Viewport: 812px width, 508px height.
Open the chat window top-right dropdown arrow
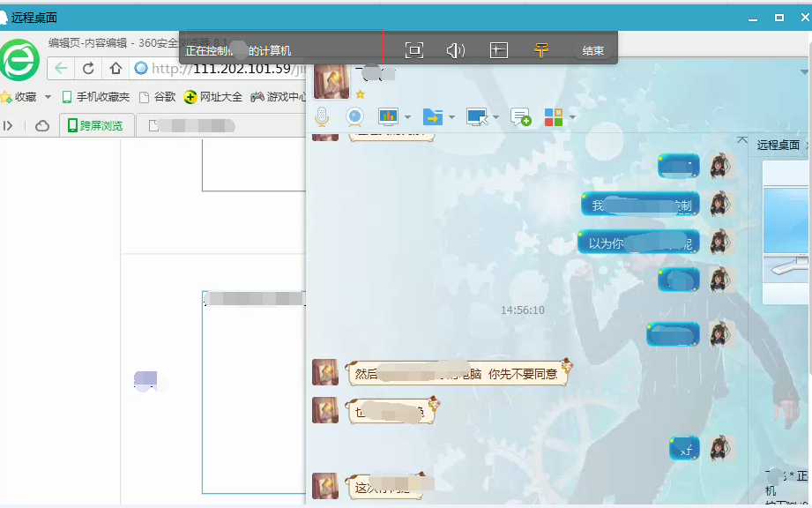pos(804,72)
